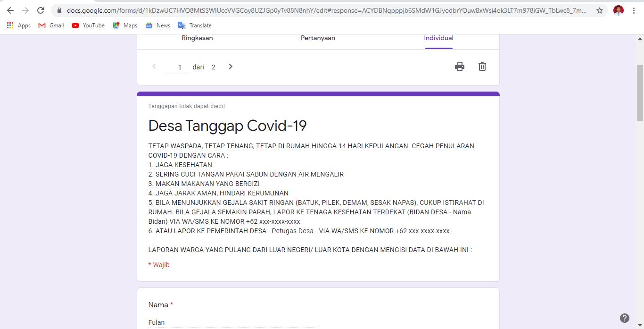The image size is (644, 329).
Task: Reload the page with the refresh icon
Action: pos(40,9)
